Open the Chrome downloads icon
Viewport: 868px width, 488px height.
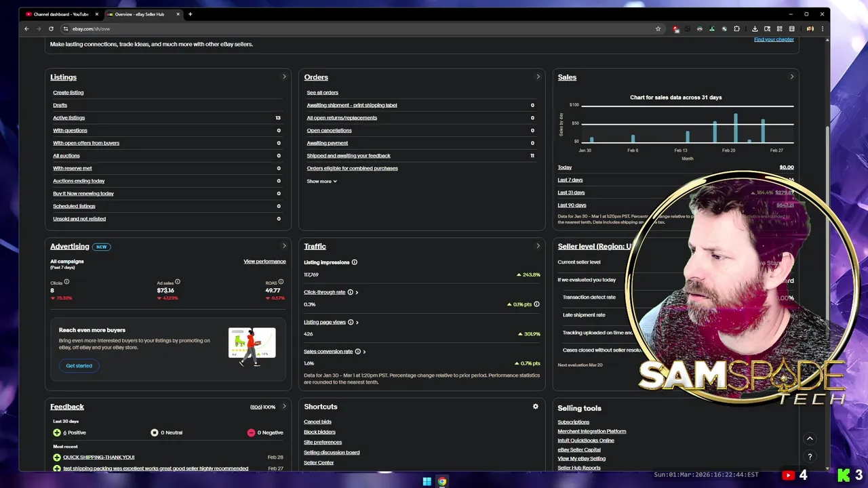(755, 28)
